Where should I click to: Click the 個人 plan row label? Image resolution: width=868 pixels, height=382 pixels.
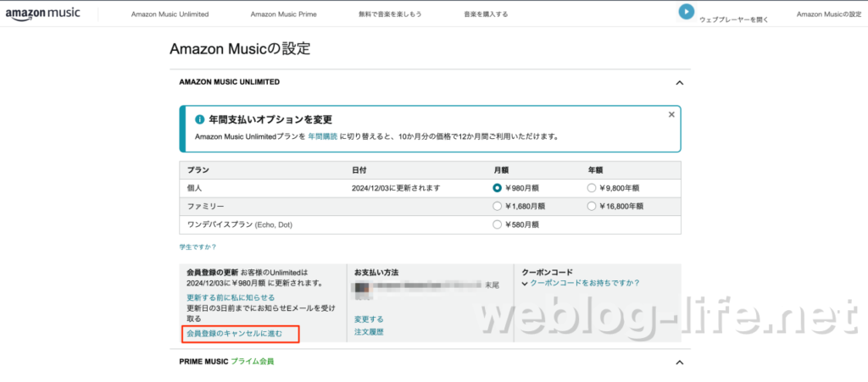click(194, 188)
